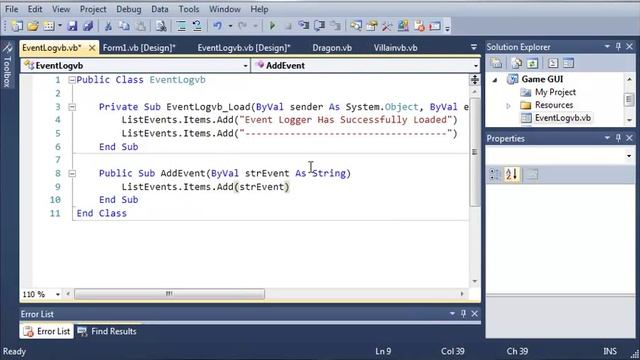Click the Open File folder icon
640x360 pixels.
(x=33, y=26)
